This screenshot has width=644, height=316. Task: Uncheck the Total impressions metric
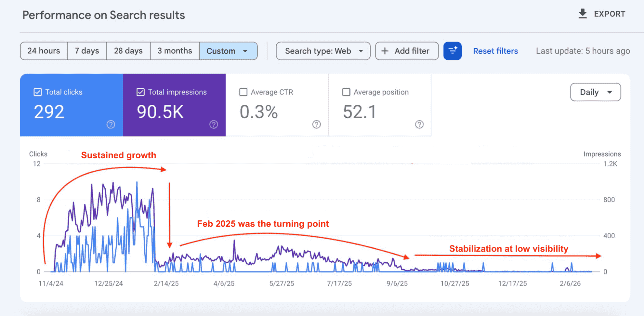coord(140,92)
